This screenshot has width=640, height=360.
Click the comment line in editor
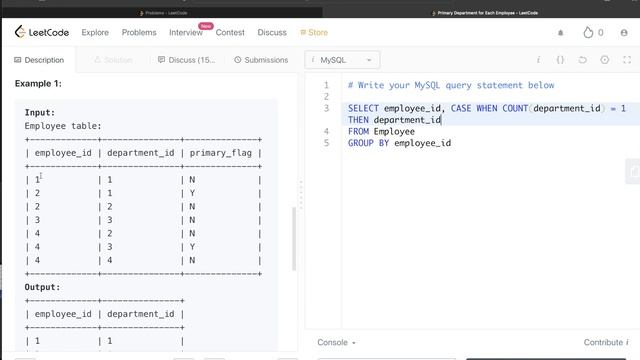point(451,85)
